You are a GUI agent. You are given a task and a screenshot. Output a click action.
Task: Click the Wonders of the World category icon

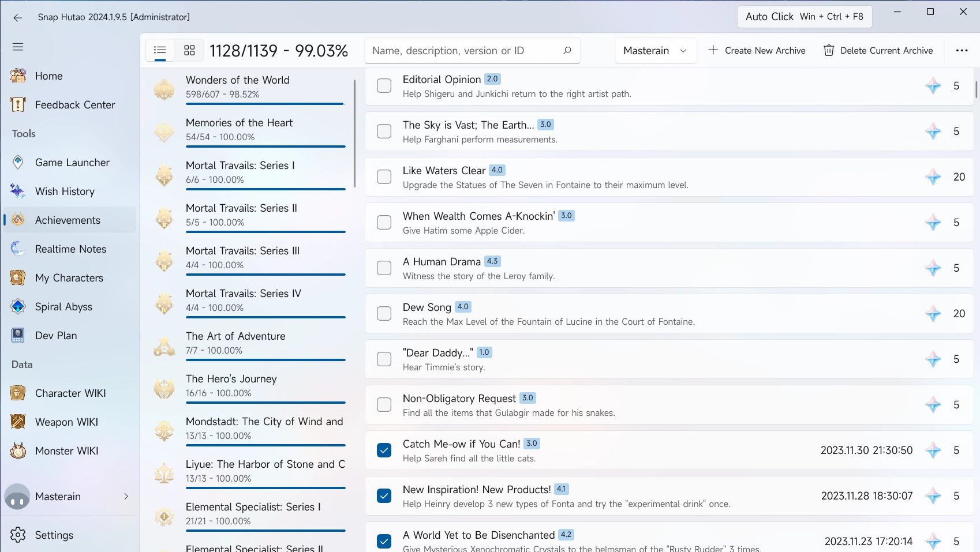(164, 89)
